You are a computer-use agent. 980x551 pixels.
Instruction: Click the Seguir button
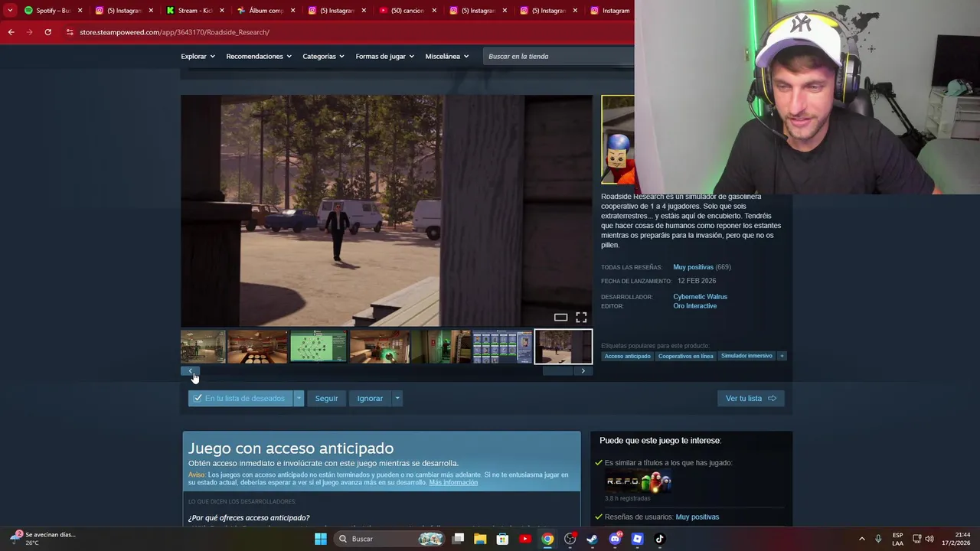tap(326, 398)
